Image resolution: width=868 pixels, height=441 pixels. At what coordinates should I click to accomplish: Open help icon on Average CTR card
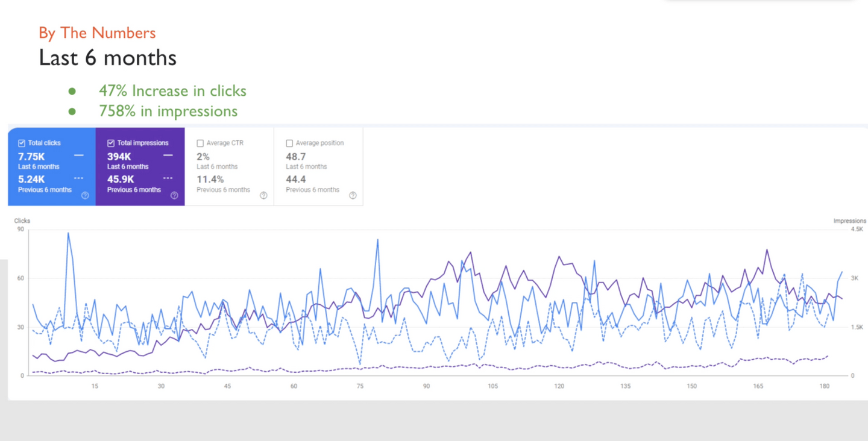(x=263, y=195)
